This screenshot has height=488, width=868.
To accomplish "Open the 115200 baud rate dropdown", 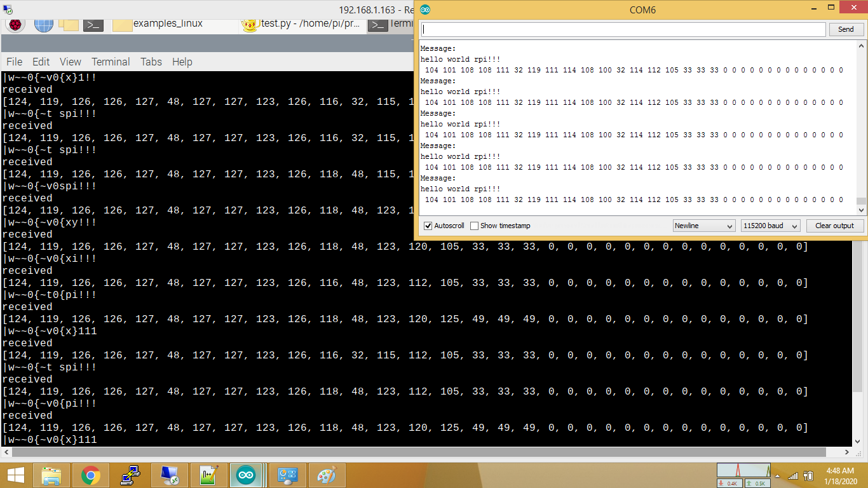I will 770,226.
